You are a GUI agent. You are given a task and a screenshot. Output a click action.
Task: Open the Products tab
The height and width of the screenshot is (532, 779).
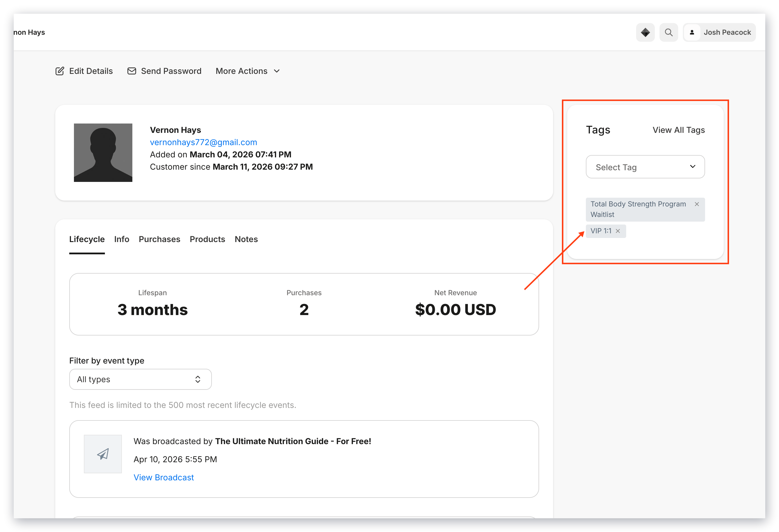[207, 239]
